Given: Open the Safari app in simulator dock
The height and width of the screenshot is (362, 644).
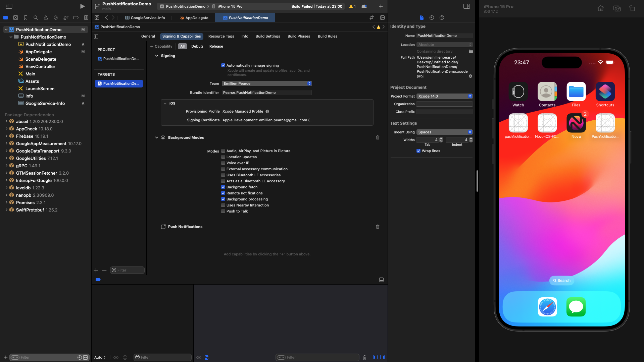Looking at the screenshot, I should pos(547,307).
